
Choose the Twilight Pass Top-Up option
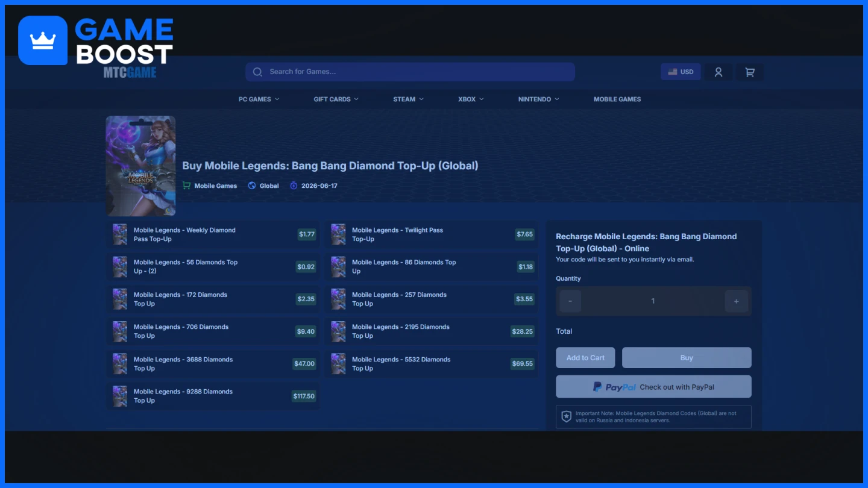[432, 234]
